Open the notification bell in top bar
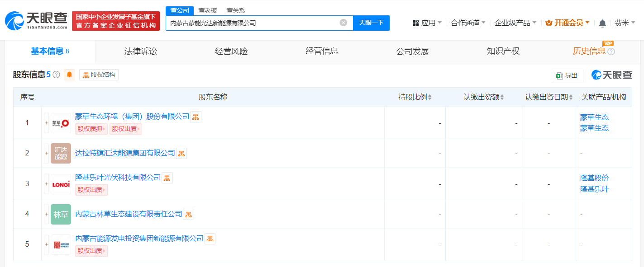This screenshot has height=267, width=644. click(x=602, y=23)
